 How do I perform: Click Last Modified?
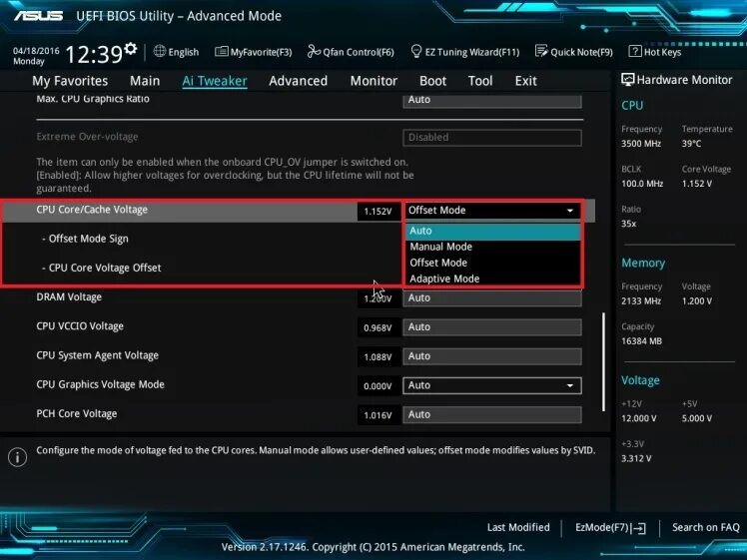click(x=518, y=528)
